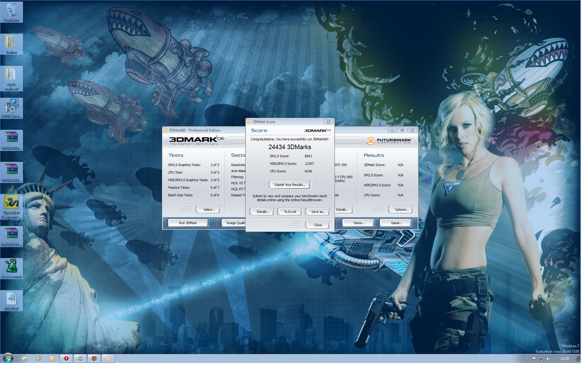Switch to Messenger in taskbar
Screen dimensions: 588x392
[80, 358]
